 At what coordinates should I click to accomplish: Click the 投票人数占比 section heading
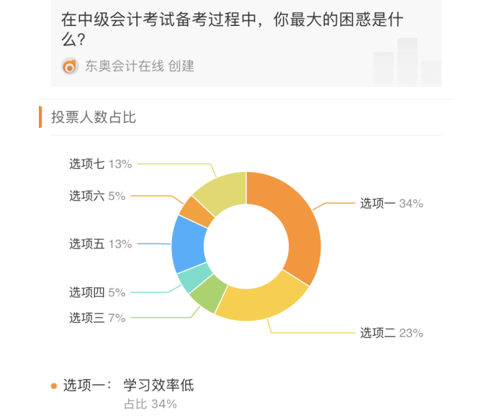coord(94,117)
